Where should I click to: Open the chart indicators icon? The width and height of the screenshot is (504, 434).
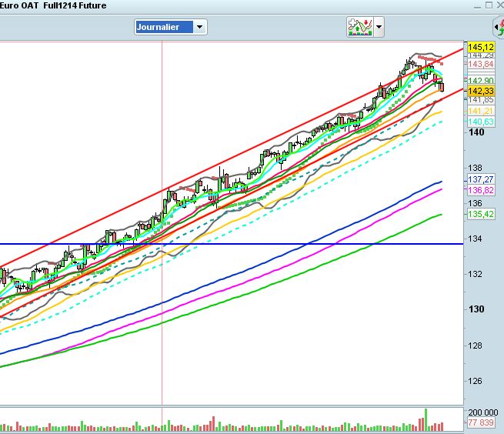pyautogui.click(x=360, y=27)
